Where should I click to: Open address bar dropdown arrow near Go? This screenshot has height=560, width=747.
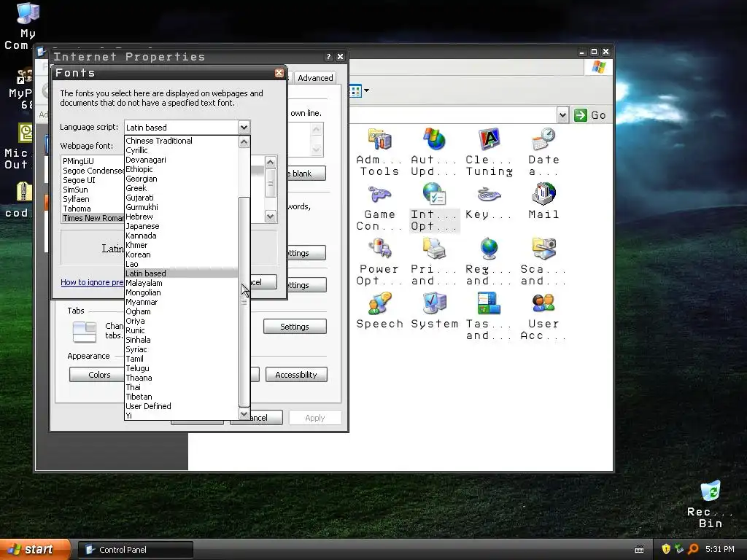(562, 114)
